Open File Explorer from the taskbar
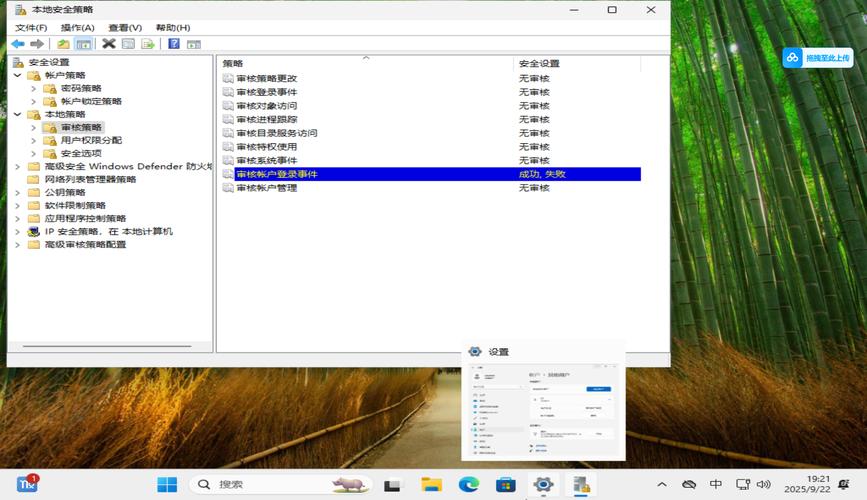867x500 pixels. [431, 485]
